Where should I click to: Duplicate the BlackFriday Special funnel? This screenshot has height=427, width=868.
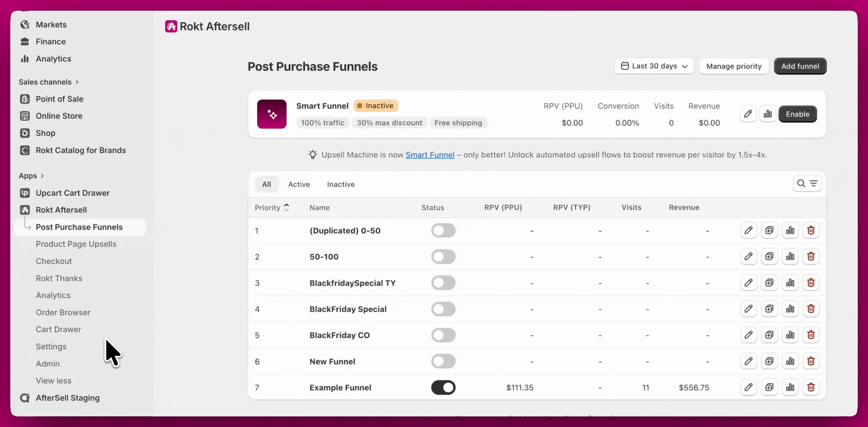[769, 309]
